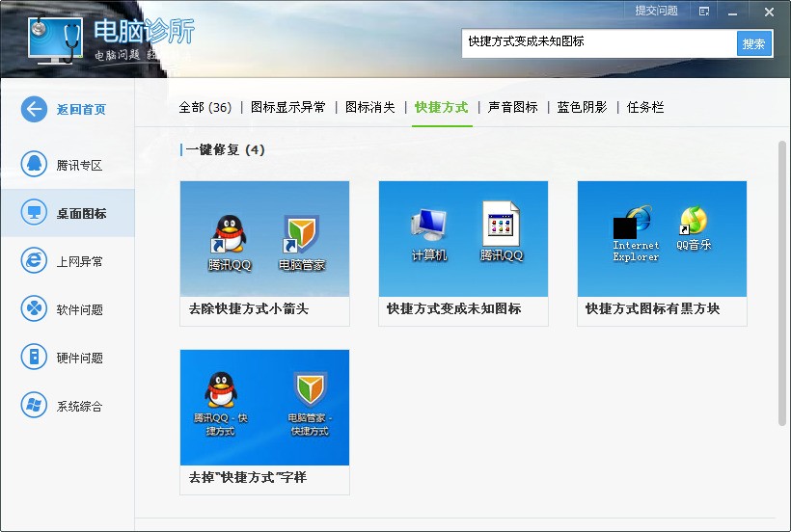Open the 去除快捷方式小箭头 fix thumbnail
Viewport: 791px width, 532px height.
click(x=264, y=239)
